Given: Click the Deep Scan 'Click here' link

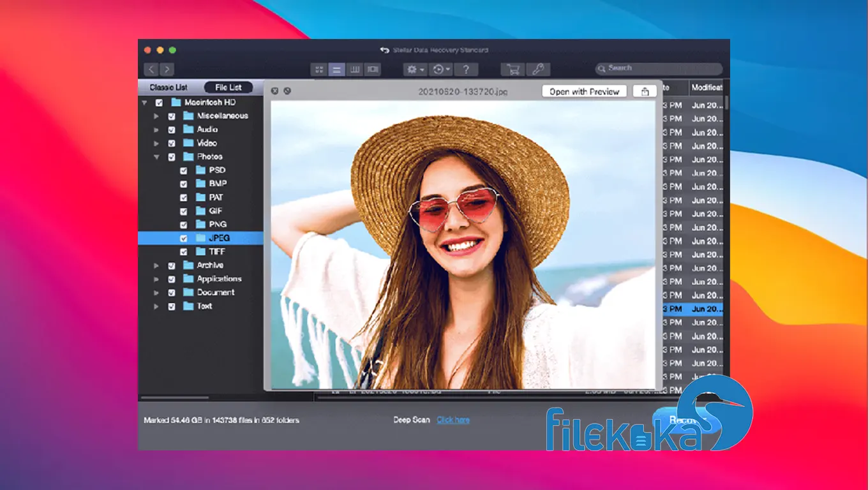Looking at the screenshot, I should [x=453, y=420].
